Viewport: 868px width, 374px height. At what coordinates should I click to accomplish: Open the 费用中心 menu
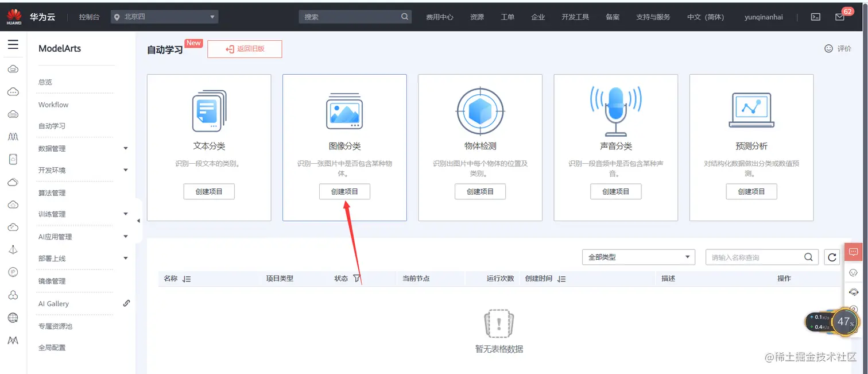coord(440,17)
